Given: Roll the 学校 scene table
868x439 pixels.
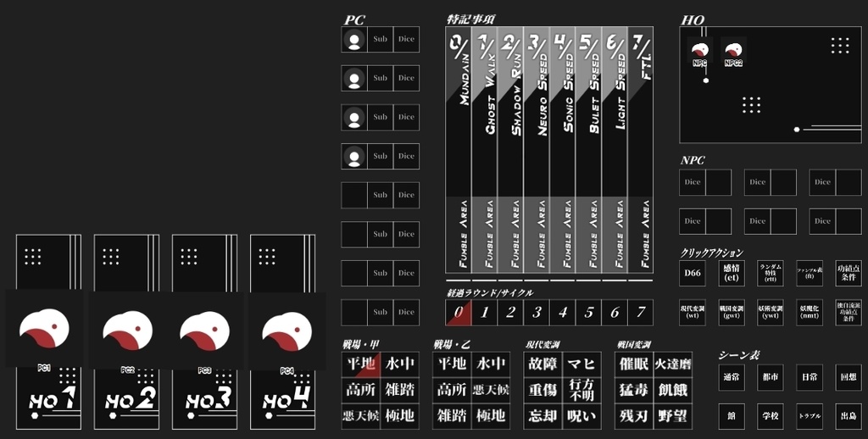Looking at the screenshot, I should point(771,416).
